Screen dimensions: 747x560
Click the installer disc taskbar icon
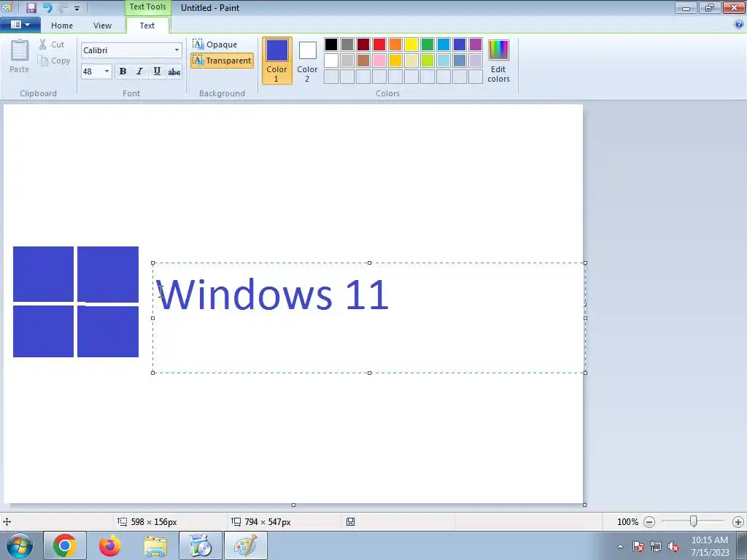200,545
